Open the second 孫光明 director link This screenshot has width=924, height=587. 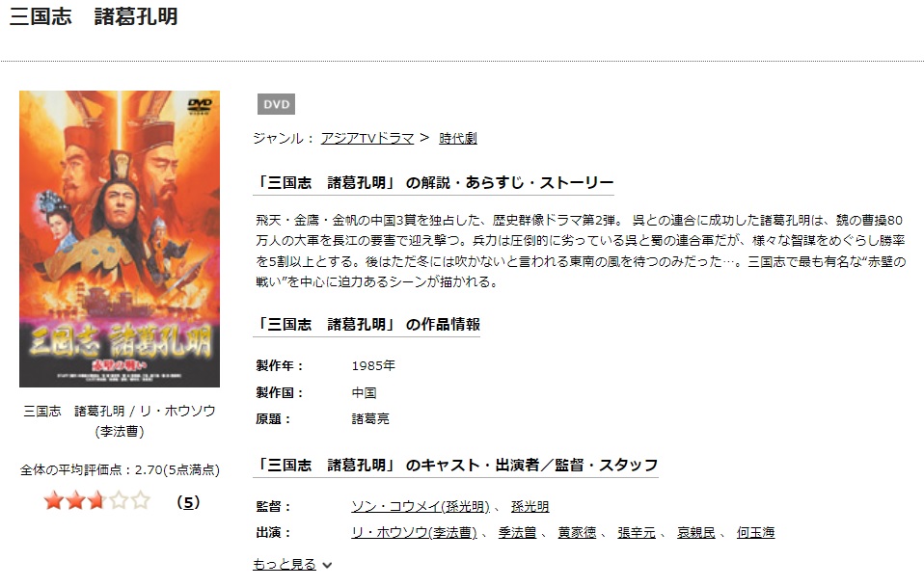[530, 506]
